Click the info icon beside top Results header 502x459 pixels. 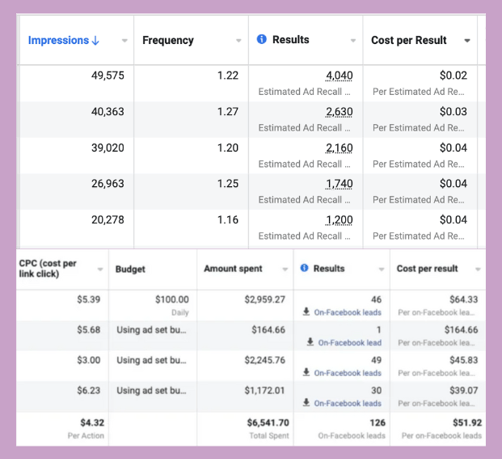click(262, 39)
